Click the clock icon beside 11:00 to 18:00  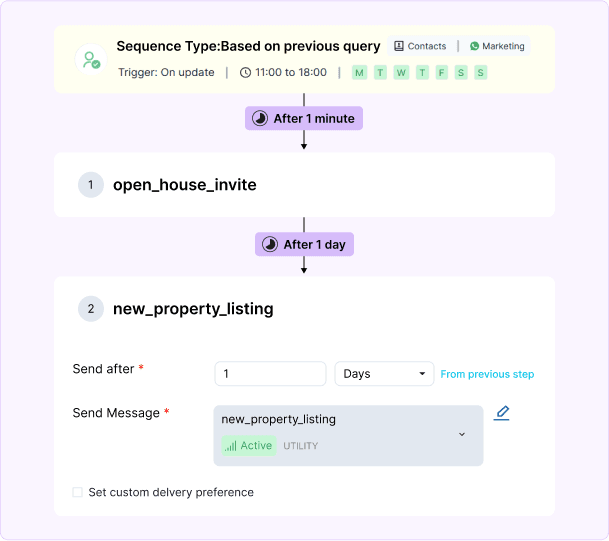pos(246,72)
